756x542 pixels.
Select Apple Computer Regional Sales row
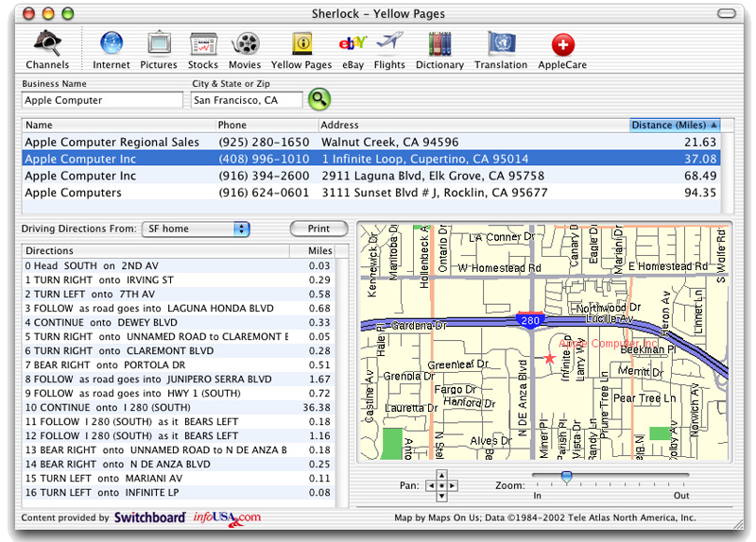tap(371, 143)
